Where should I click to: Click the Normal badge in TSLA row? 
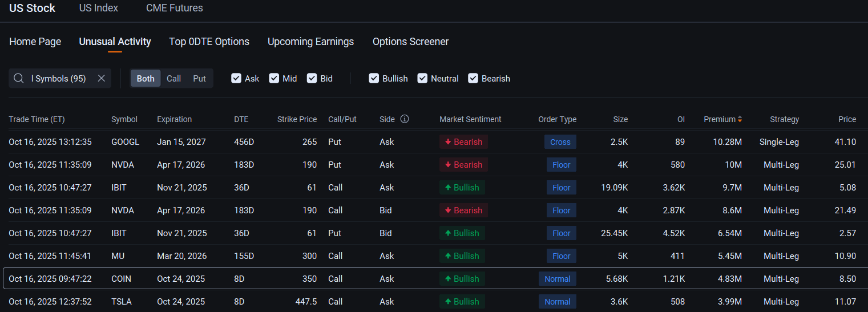click(558, 302)
